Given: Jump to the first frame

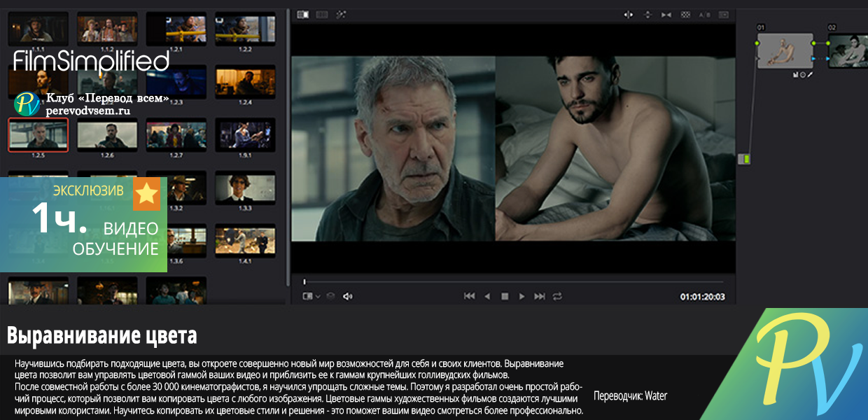Looking at the screenshot, I should click(470, 296).
